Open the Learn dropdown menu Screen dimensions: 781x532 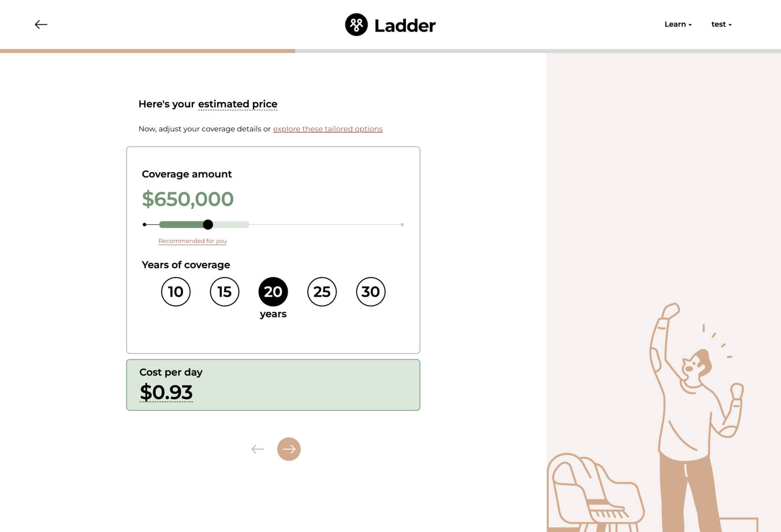[x=678, y=24]
